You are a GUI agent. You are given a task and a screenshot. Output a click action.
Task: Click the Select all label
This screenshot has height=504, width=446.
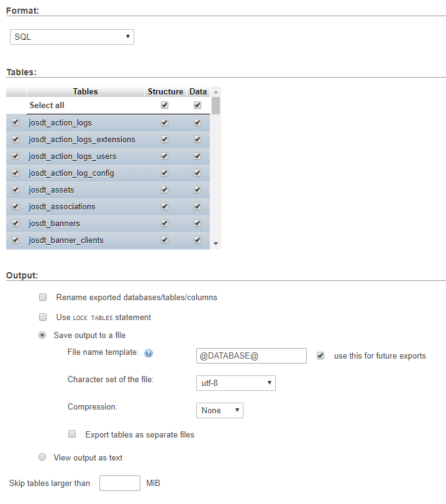coord(47,105)
